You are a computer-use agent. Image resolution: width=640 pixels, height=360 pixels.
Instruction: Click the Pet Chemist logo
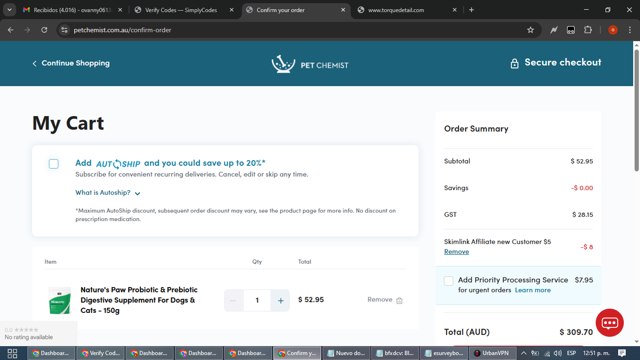tap(310, 64)
